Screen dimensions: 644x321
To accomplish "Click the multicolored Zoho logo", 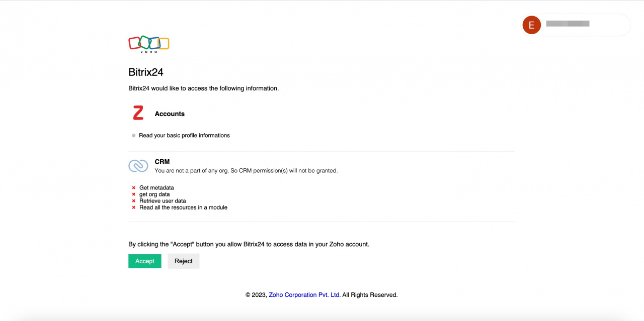I will coord(148,44).
